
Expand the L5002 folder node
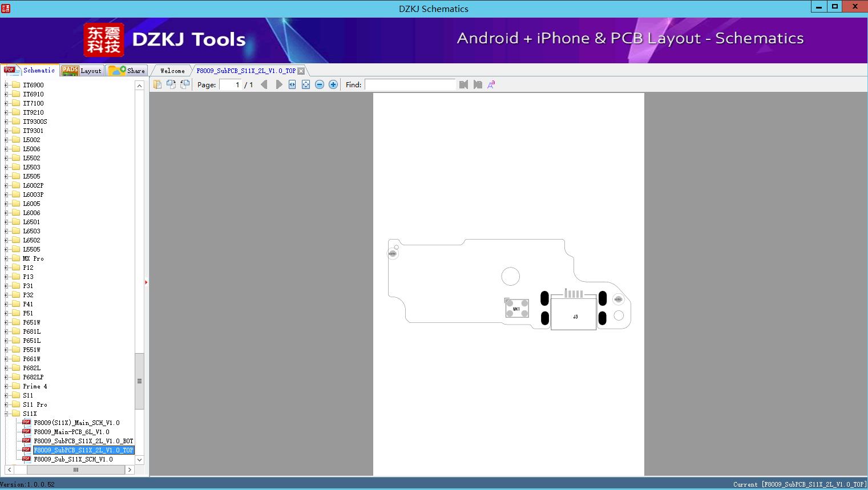pos(6,140)
